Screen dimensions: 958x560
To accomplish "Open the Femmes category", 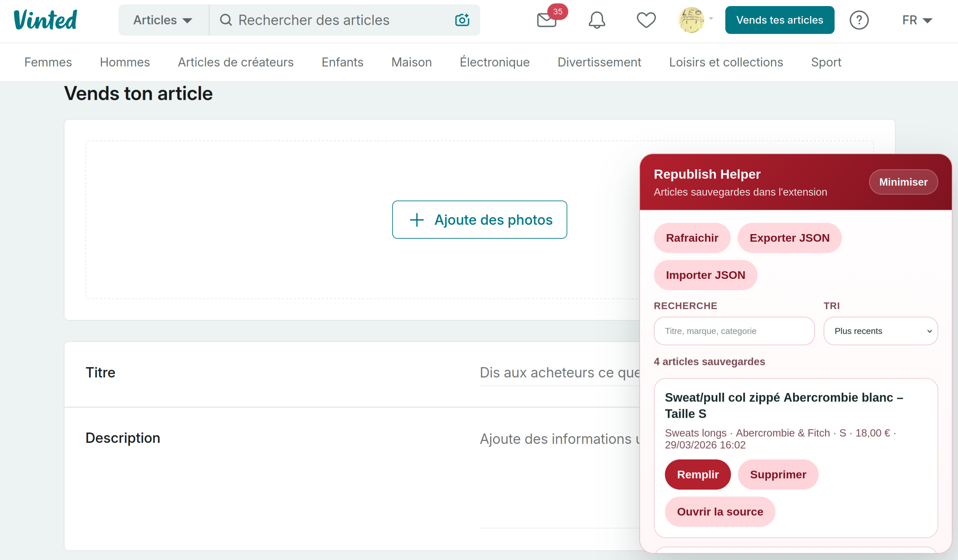I will click(x=48, y=62).
